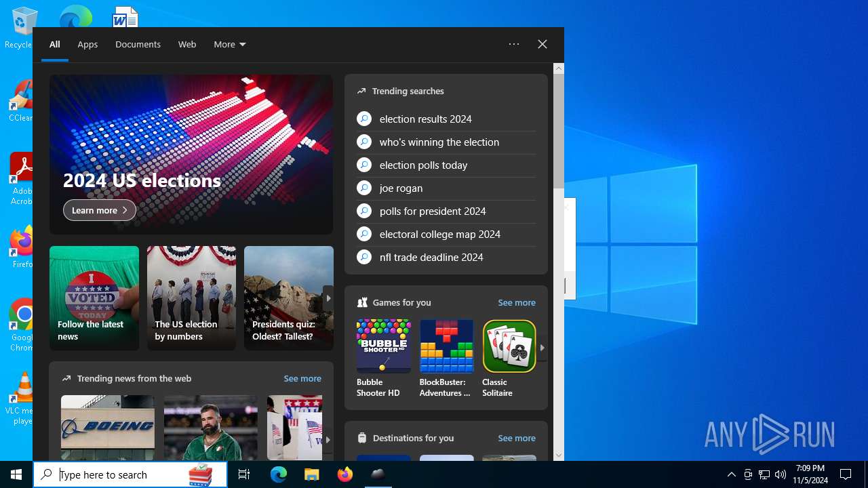Open the dark cloud app on the taskbar
This screenshot has height=488, width=868.
click(378, 474)
